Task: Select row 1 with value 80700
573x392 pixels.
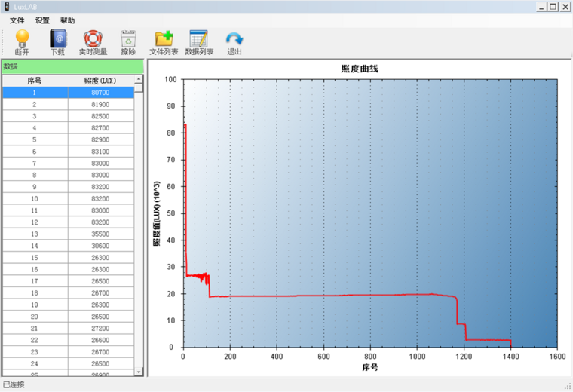Action: point(69,93)
